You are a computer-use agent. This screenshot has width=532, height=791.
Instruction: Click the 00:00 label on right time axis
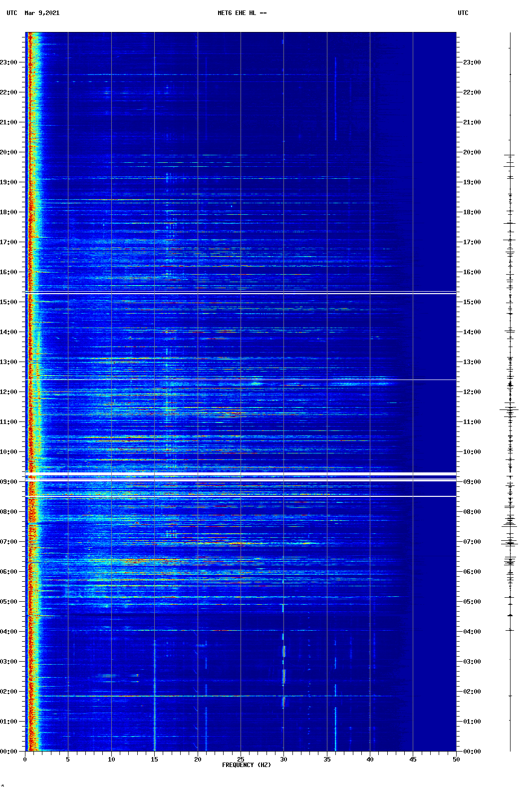click(472, 752)
